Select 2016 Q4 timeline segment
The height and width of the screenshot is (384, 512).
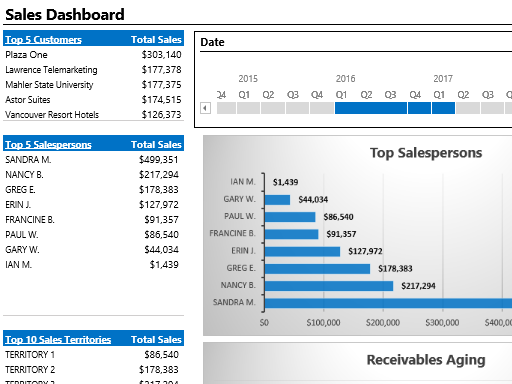(x=419, y=108)
